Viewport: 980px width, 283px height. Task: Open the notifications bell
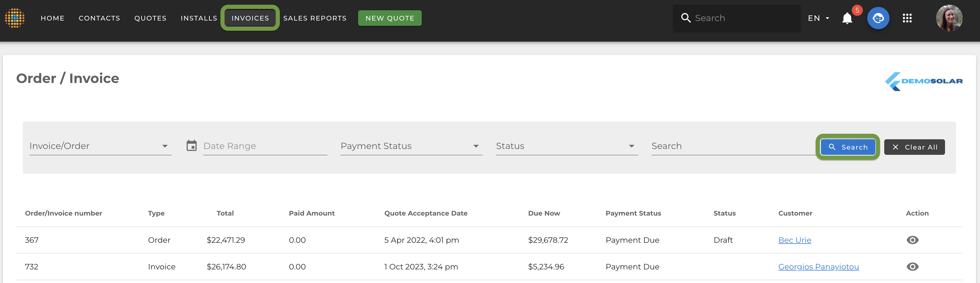847,18
